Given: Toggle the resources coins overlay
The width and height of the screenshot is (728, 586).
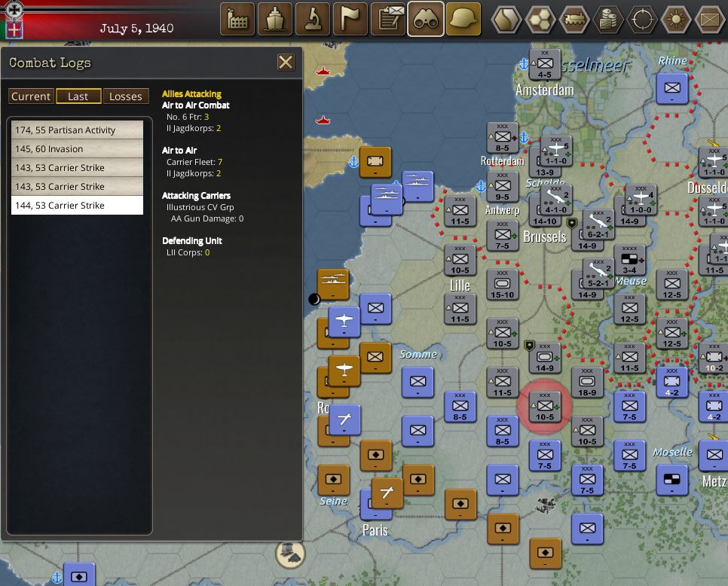Looking at the screenshot, I should (x=608, y=20).
